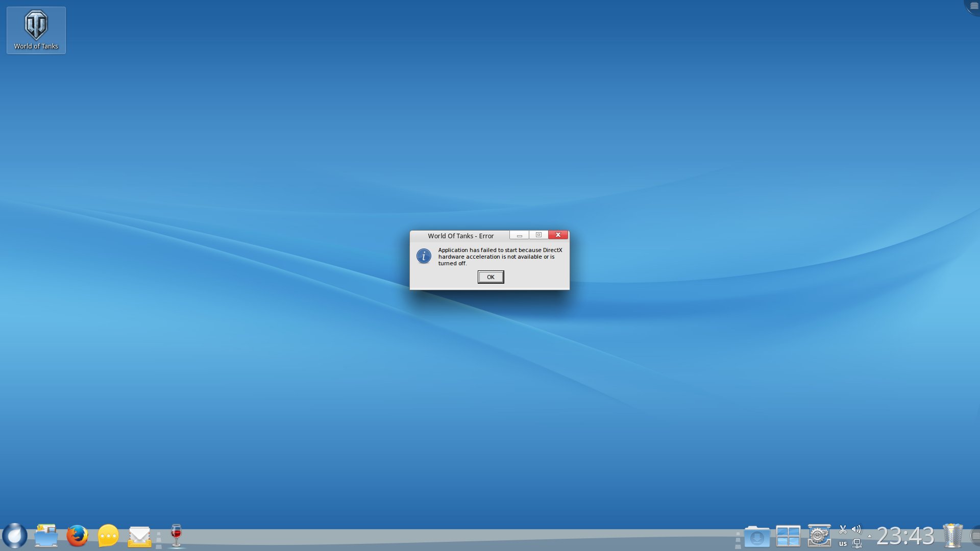Launch Firefox from the panel

(77, 536)
